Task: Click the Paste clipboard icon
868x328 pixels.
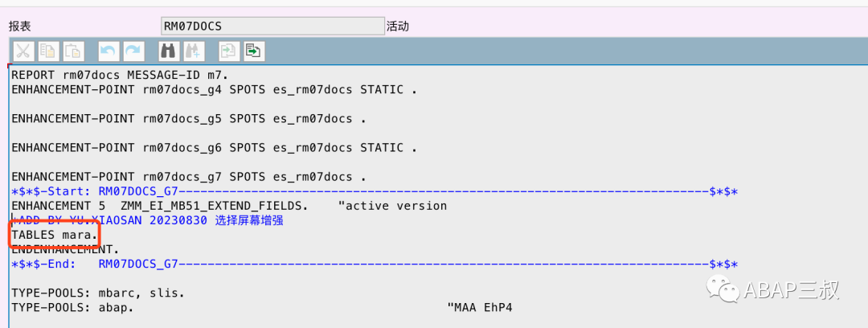Action: [x=74, y=51]
